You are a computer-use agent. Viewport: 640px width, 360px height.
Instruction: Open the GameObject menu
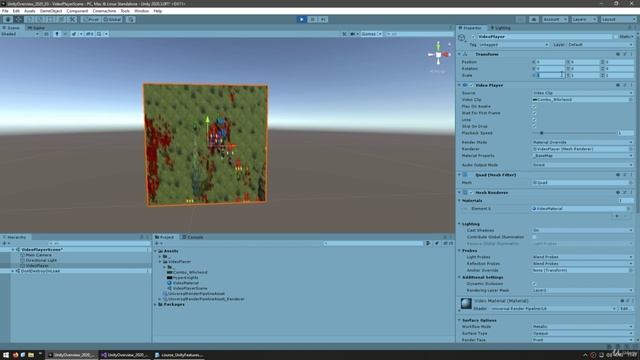coord(51,11)
